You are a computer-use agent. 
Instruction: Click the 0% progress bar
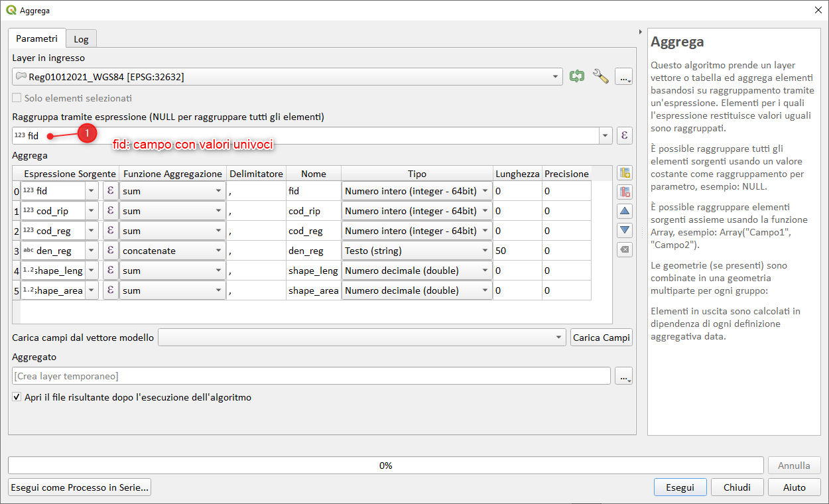(385, 466)
